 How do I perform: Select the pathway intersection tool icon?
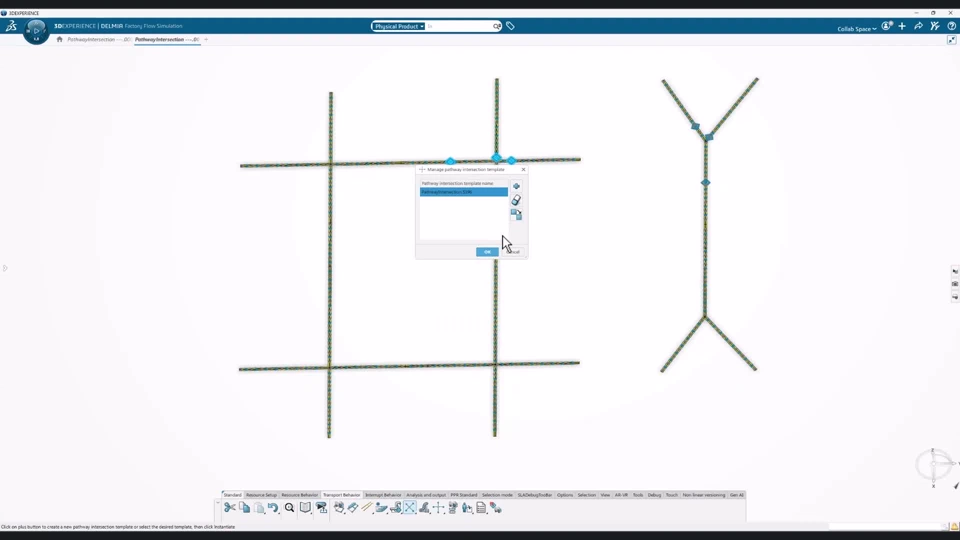410,508
